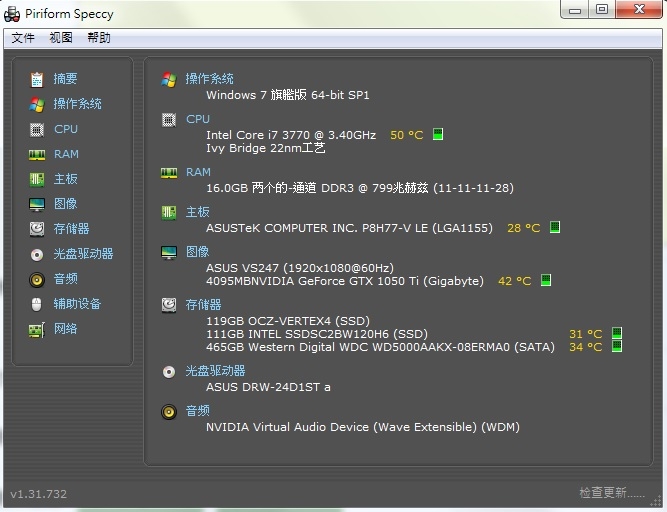Click the motherboard icon in sidebar

pyautogui.click(x=37, y=179)
